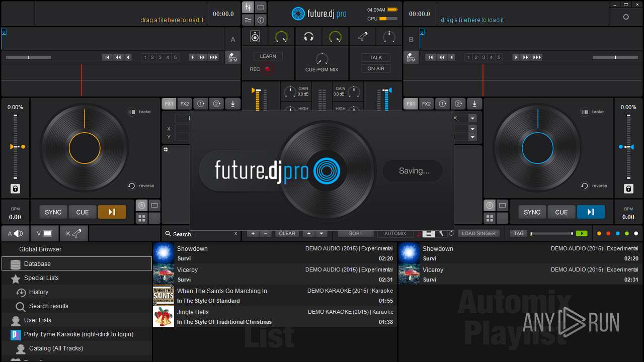Open the settings gear

pos(626,17)
